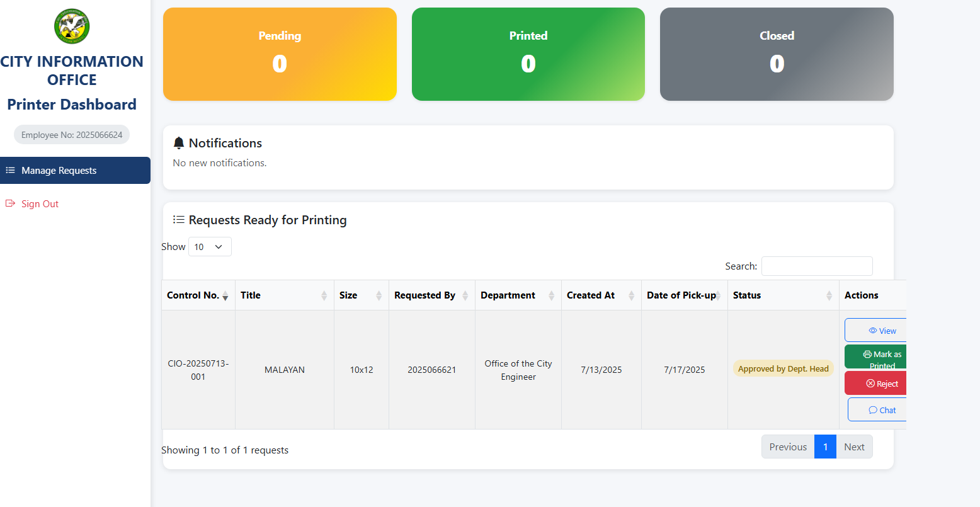Open the Show entries dropdown

tap(210, 247)
